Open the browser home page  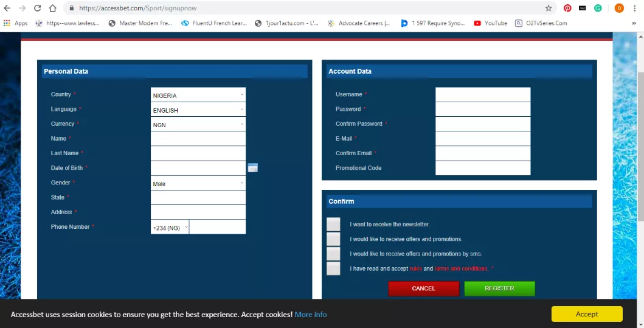point(52,9)
